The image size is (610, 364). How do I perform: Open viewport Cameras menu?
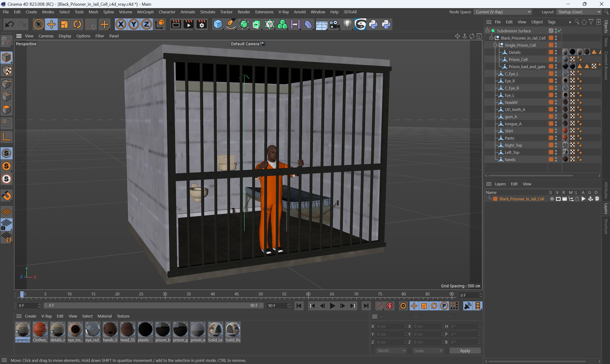coord(46,36)
